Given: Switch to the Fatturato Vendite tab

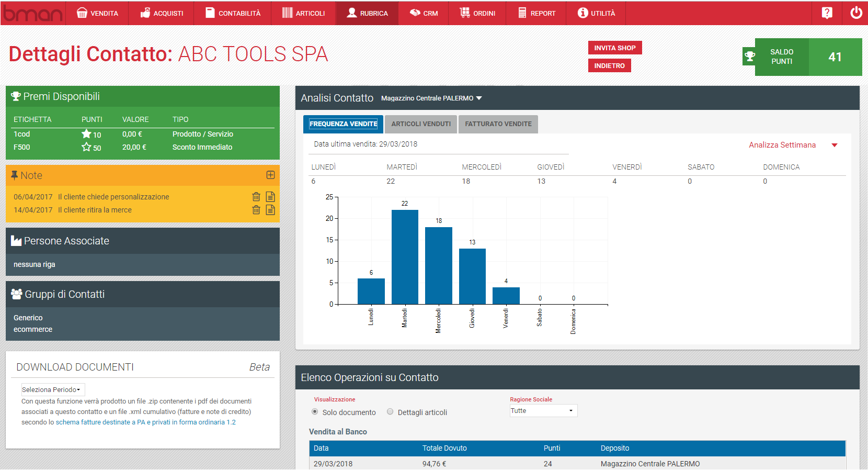Looking at the screenshot, I should coord(498,124).
